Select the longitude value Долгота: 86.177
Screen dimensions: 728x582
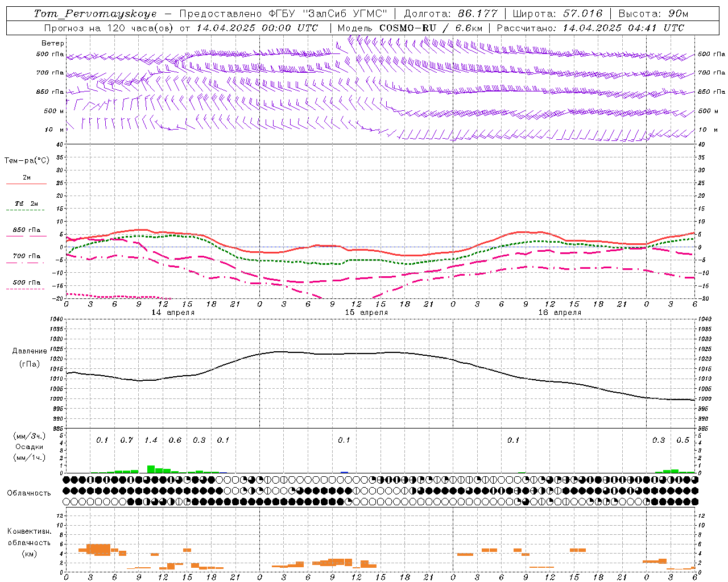coord(450,14)
